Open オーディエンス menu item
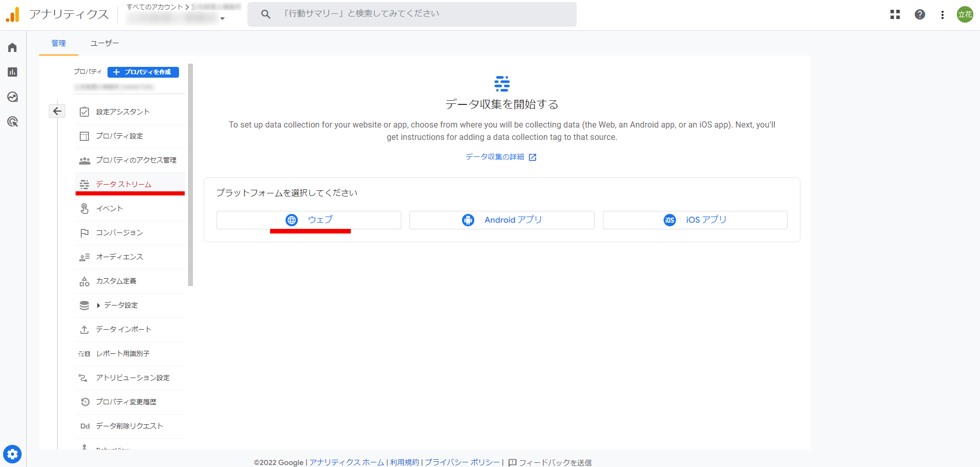Screen dimensions: 980x467 tap(130, 257)
